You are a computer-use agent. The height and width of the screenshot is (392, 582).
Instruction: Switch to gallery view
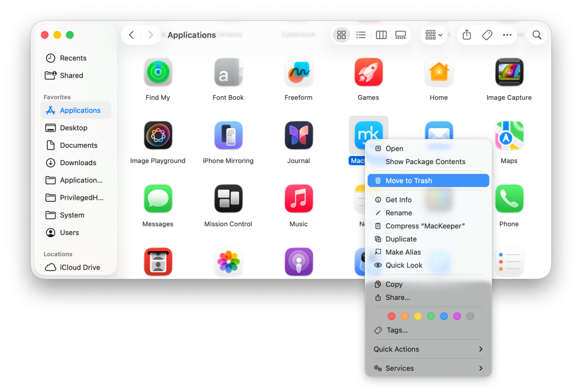click(x=400, y=35)
